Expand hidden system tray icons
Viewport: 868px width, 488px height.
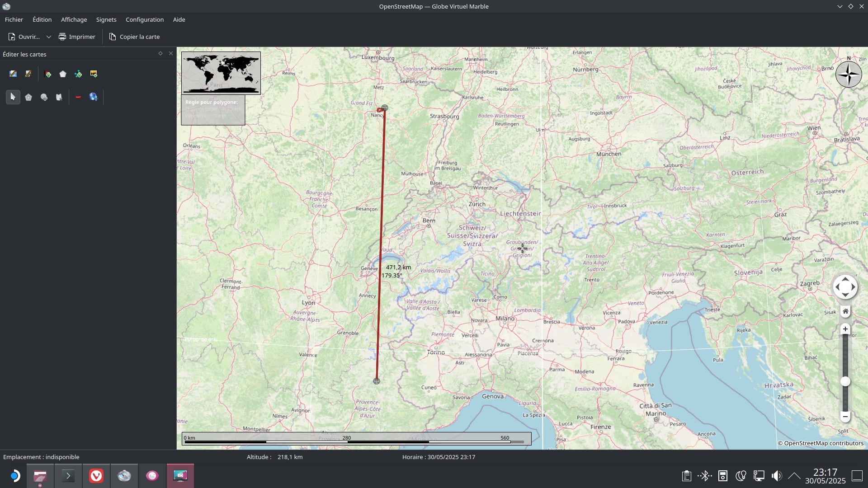[794, 476]
